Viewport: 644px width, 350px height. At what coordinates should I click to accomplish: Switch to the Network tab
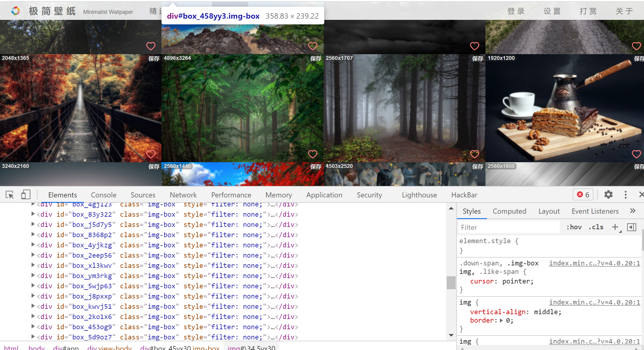183,195
